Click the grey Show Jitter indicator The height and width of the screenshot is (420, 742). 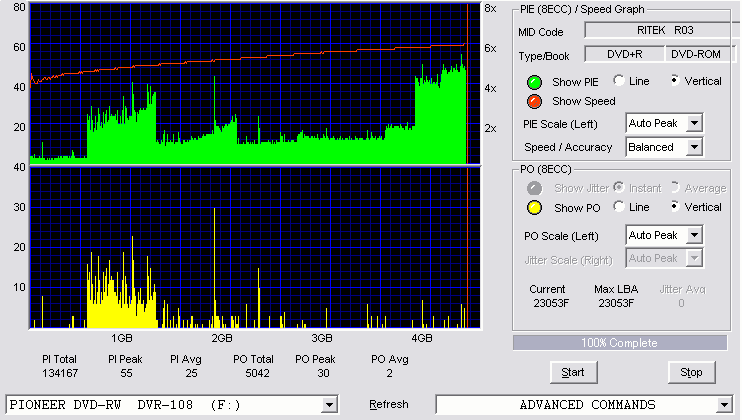(534, 188)
